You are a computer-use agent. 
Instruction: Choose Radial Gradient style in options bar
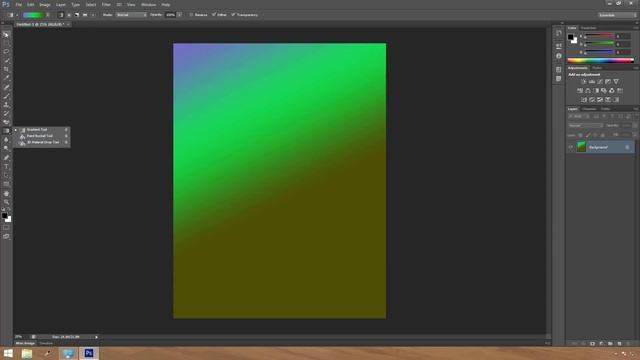pyautogui.click(x=69, y=15)
